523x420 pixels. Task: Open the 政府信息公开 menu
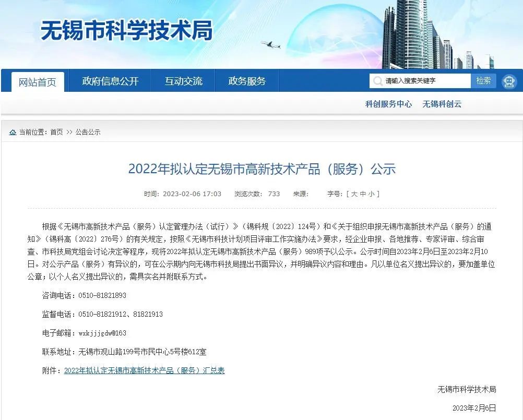111,81
